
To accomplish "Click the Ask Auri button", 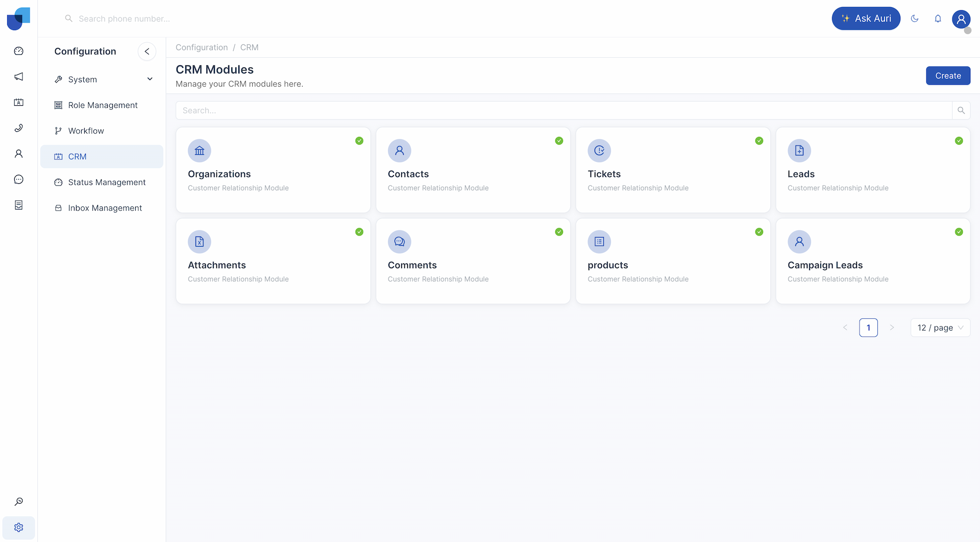I will coord(866,18).
